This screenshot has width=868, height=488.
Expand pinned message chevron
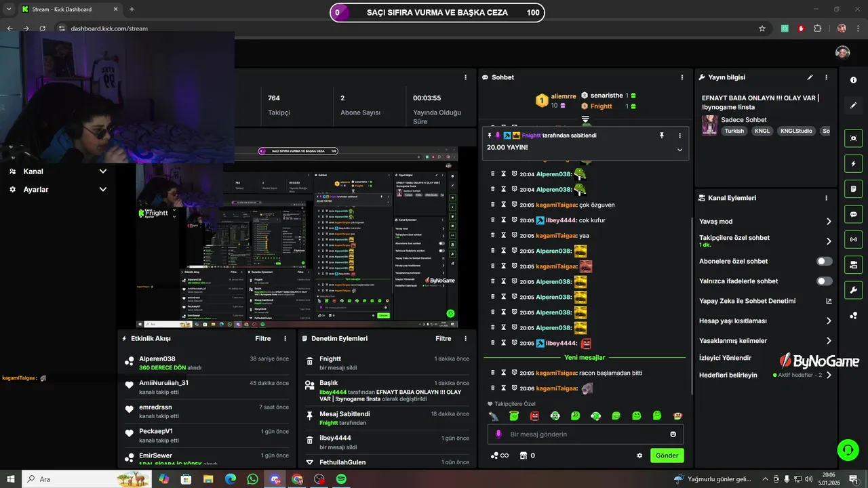click(x=679, y=150)
